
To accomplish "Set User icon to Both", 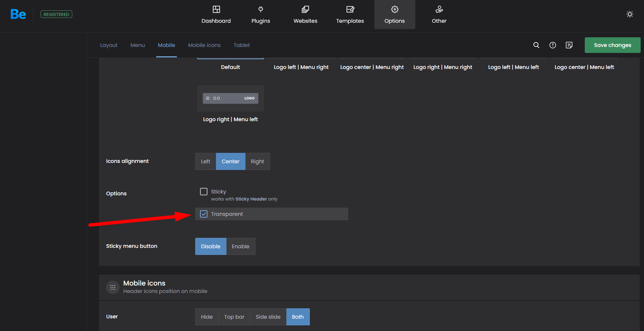I will point(298,317).
